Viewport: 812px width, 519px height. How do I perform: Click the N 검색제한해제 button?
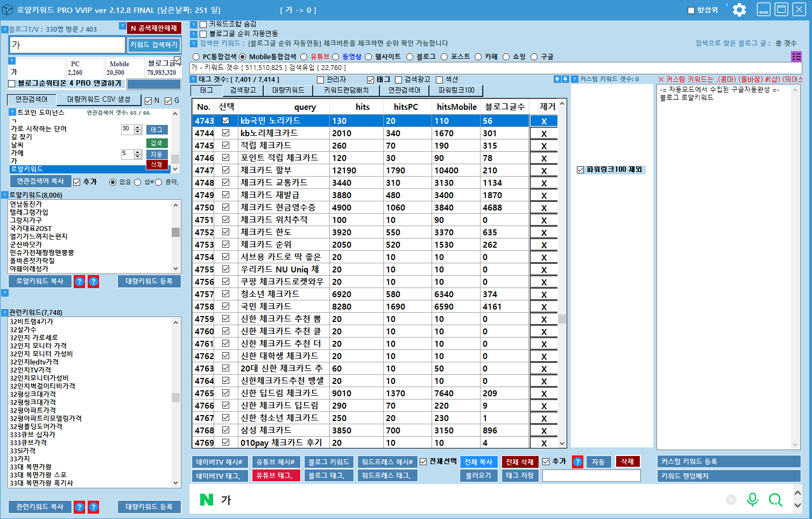click(154, 28)
